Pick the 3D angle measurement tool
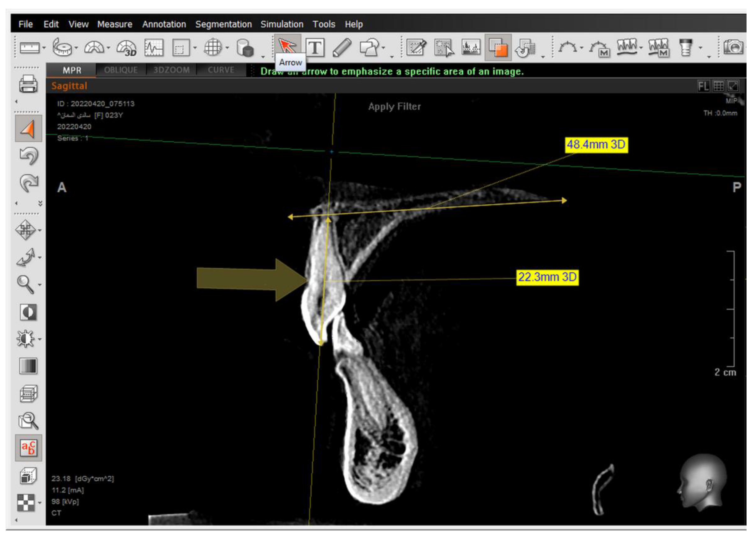 (127, 48)
